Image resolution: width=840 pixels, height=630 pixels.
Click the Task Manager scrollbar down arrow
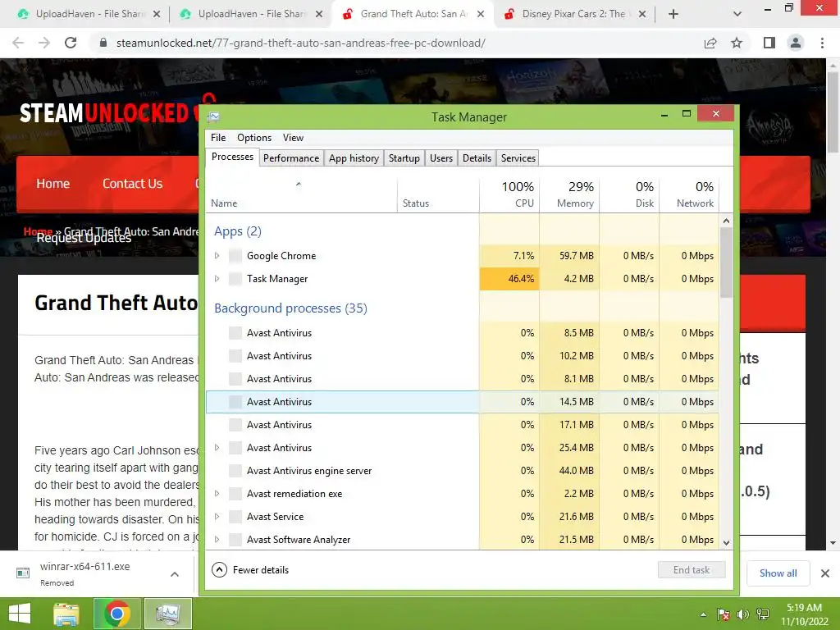pos(727,543)
